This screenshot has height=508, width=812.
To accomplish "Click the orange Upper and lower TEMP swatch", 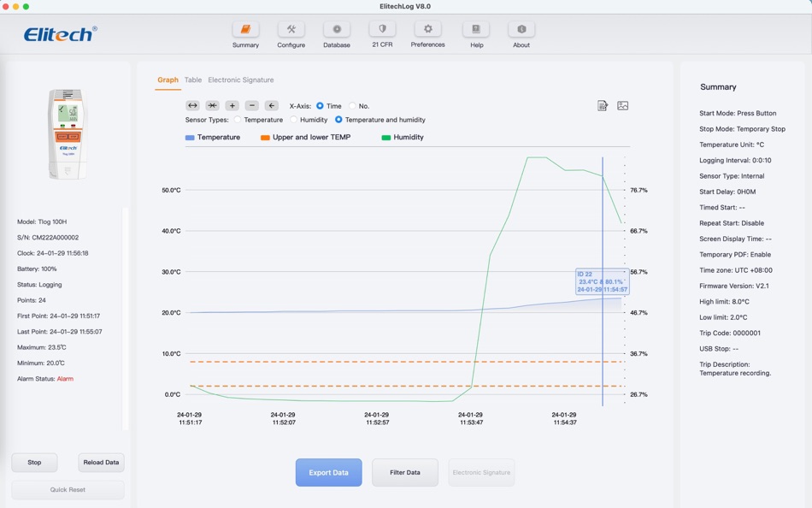I will [x=265, y=138].
